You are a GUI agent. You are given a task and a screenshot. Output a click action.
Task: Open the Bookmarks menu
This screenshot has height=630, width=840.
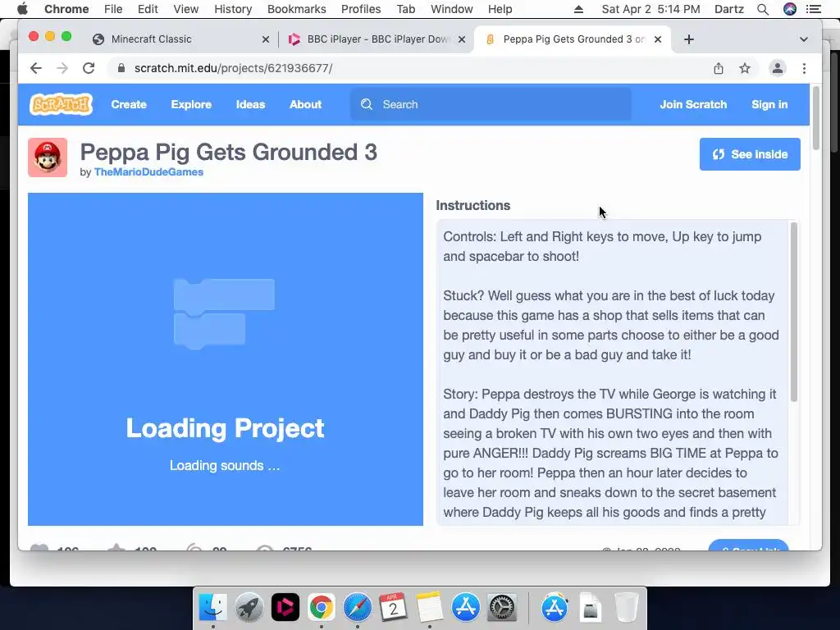297,9
